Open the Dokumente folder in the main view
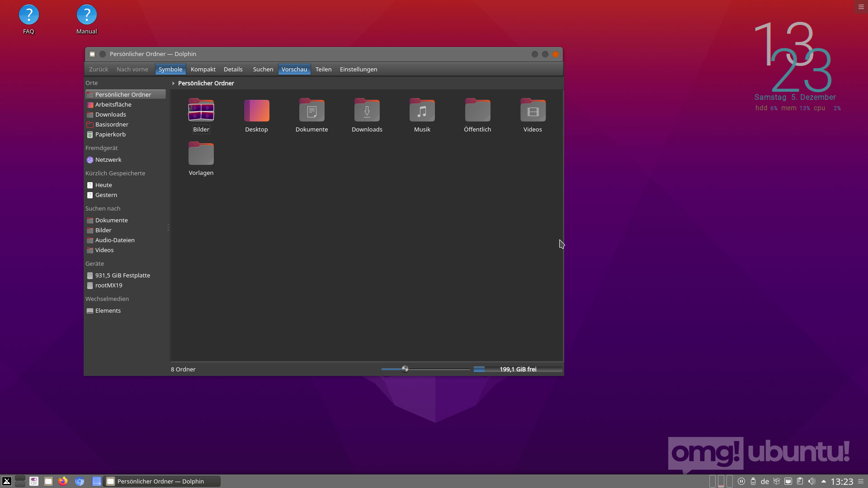This screenshot has height=488, width=868. point(311,111)
